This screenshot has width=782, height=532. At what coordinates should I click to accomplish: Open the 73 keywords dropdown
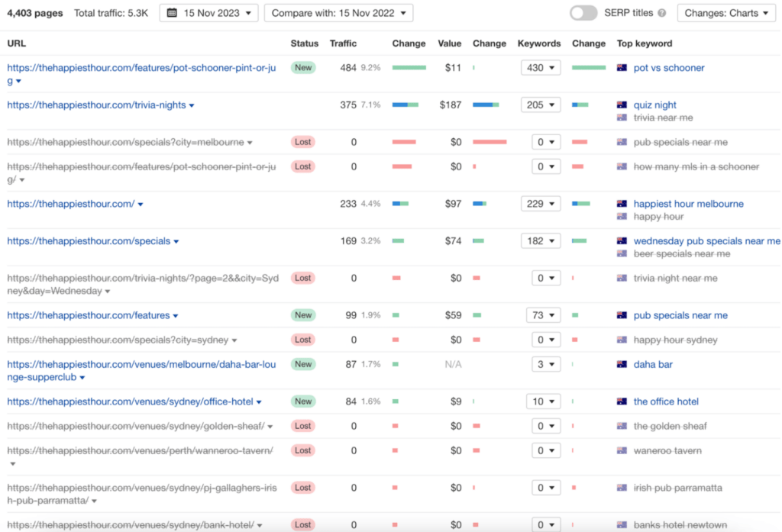[x=543, y=315]
